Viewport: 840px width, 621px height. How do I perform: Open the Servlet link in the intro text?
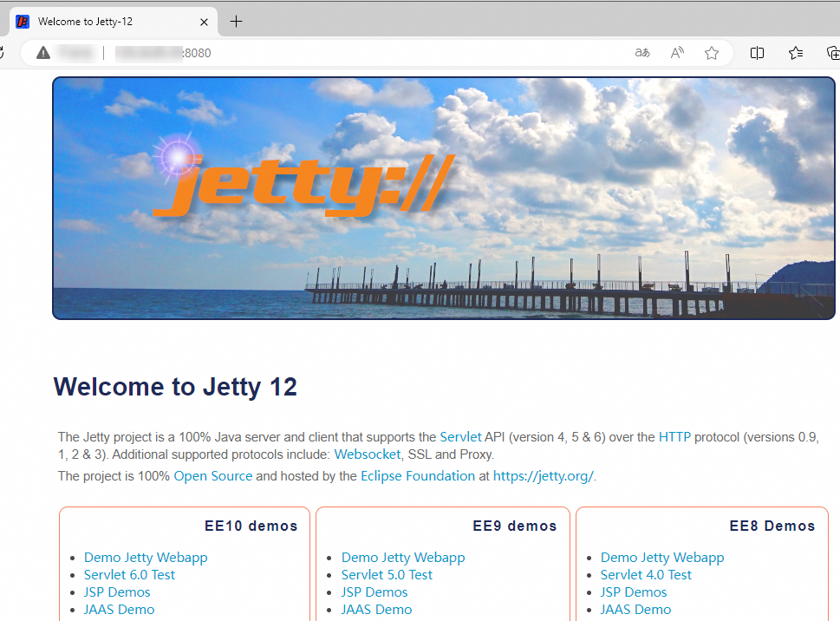click(460, 436)
